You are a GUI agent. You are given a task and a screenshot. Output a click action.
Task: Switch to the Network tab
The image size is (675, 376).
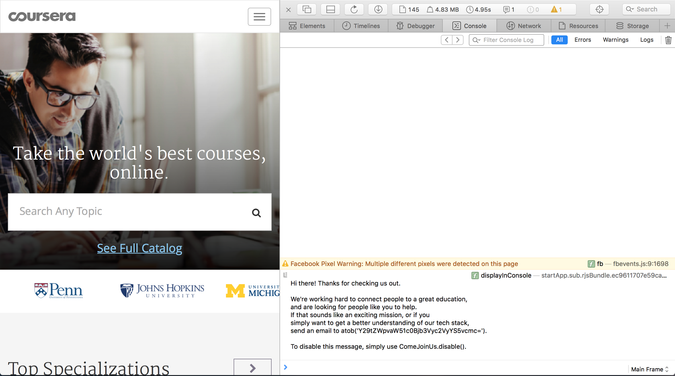click(523, 26)
